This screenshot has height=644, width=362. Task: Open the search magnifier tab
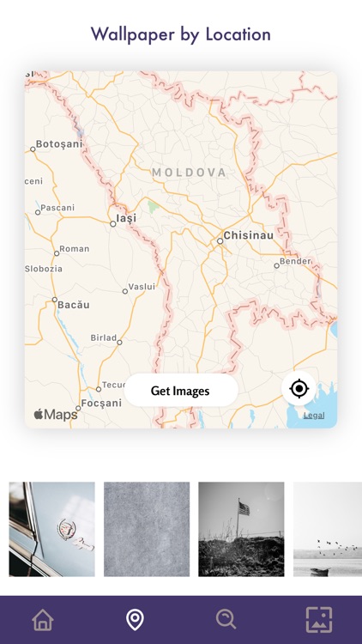pyautogui.click(x=226, y=619)
